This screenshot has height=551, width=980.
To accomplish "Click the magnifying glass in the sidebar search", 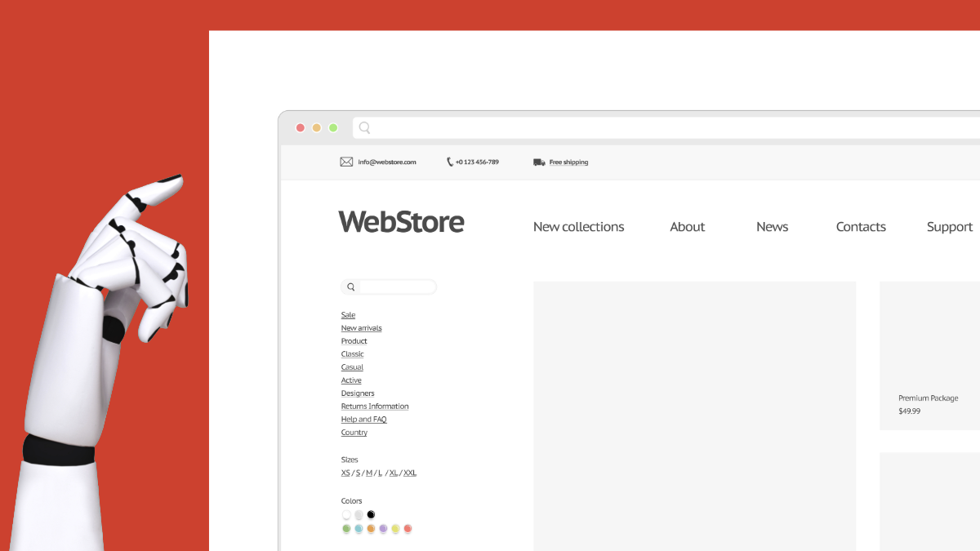I will pyautogui.click(x=350, y=287).
